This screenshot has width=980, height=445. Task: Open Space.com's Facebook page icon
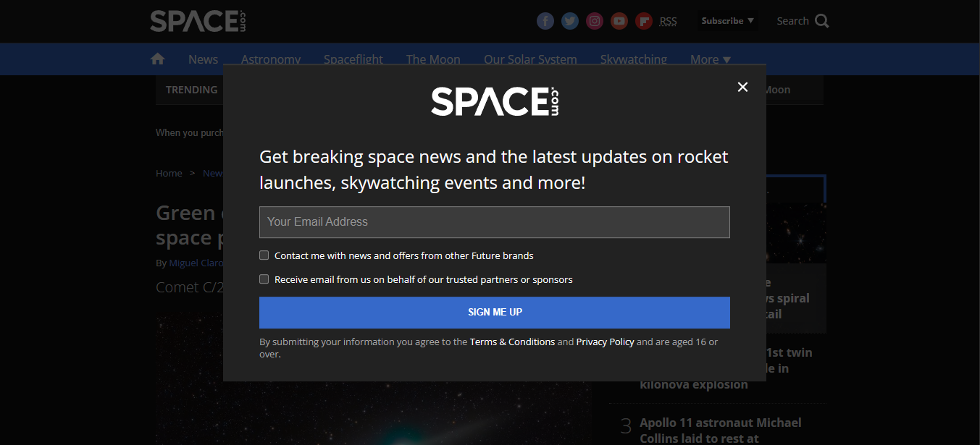(x=545, y=20)
